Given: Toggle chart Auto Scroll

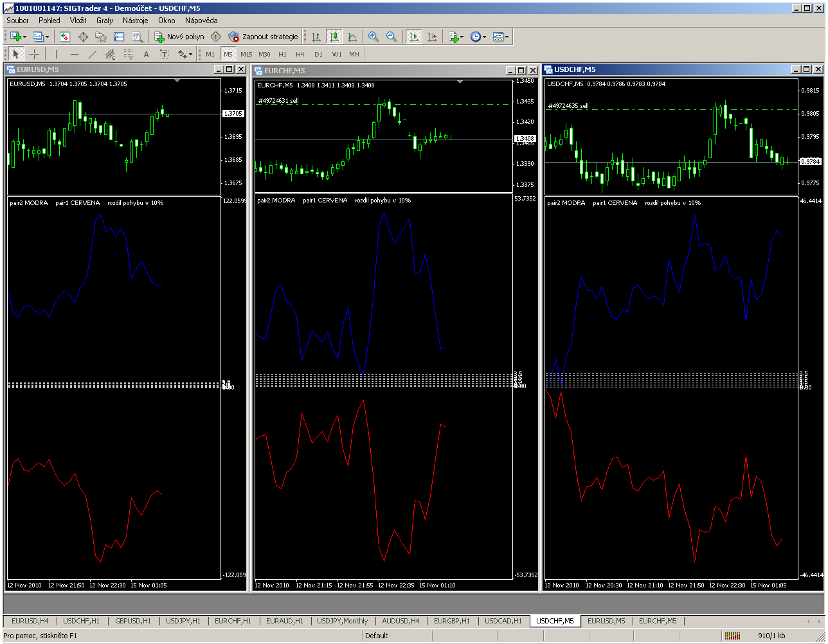Looking at the screenshot, I should click(x=414, y=37).
